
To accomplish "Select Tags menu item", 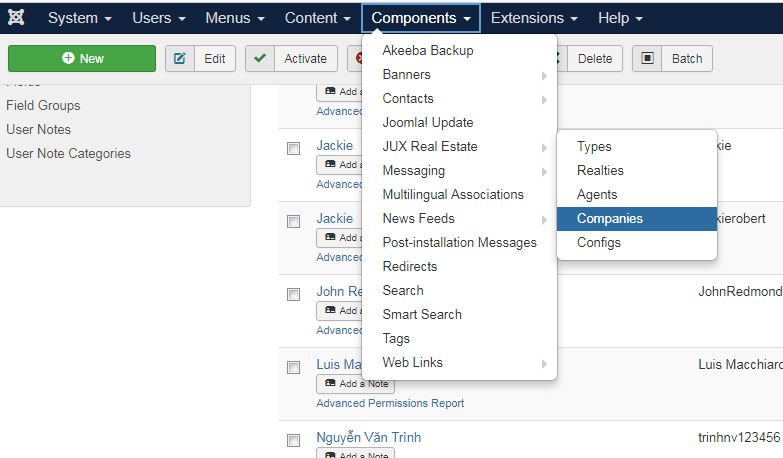I will click(396, 338).
